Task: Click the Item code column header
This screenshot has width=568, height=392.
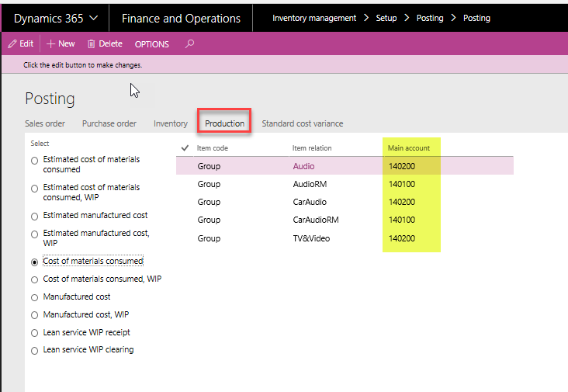Action: [213, 147]
